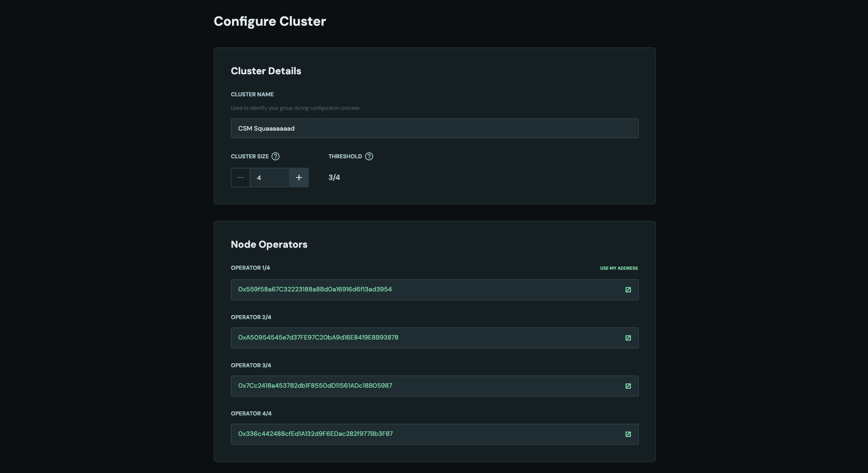Select the Operator 4/4 address field
This screenshot has height=473, width=868.
coord(408,434)
